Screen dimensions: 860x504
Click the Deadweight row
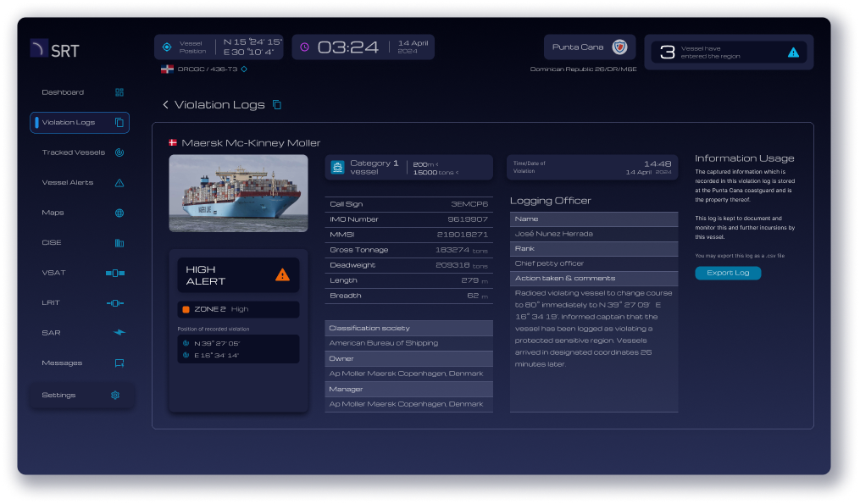point(408,265)
